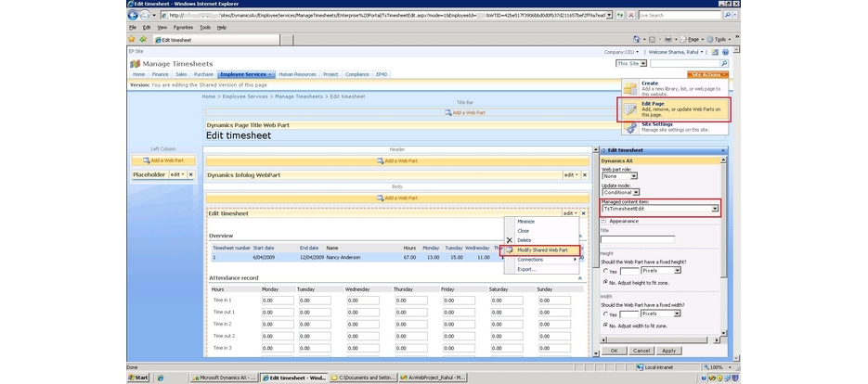Click the Manage Timesheets site logo icon
The height and width of the screenshot is (384, 868).
click(135, 64)
